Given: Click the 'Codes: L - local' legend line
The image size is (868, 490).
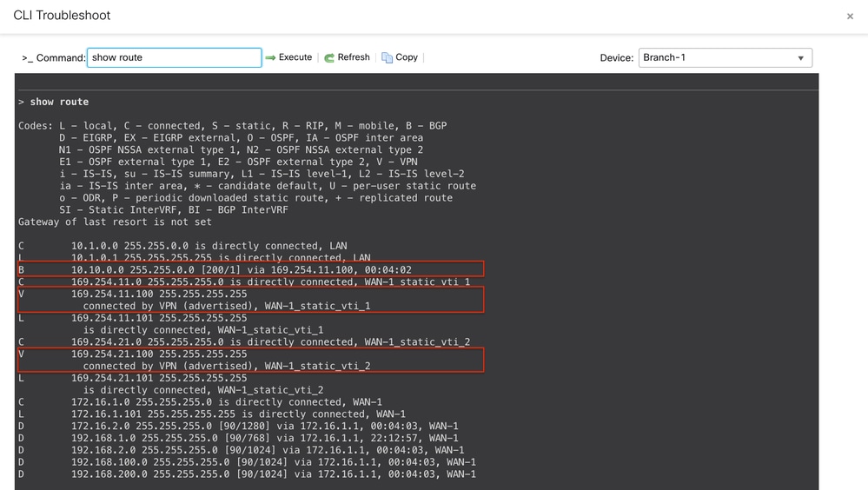Looking at the screenshot, I should 233,126.
